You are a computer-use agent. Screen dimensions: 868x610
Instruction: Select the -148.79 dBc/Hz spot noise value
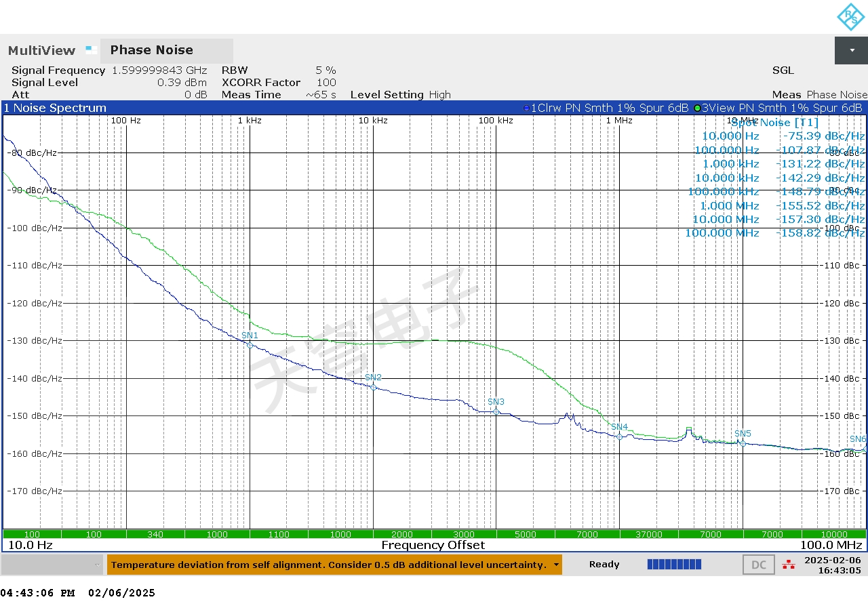tap(821, 192)
